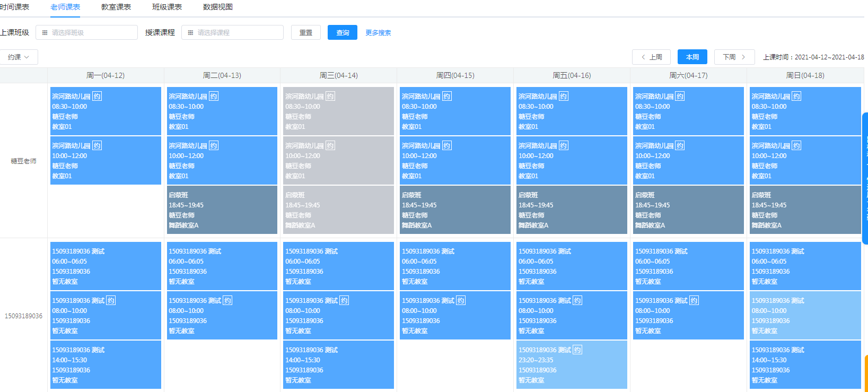Click 约 badge on Tuesday 10:00~12:00 lesson
This screenshot has height=392, width=868.
point(214,145)
